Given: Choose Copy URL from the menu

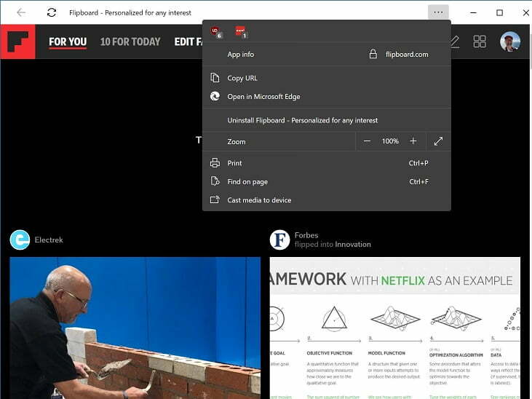Looking at the screenshot, I should click(326, 78).
